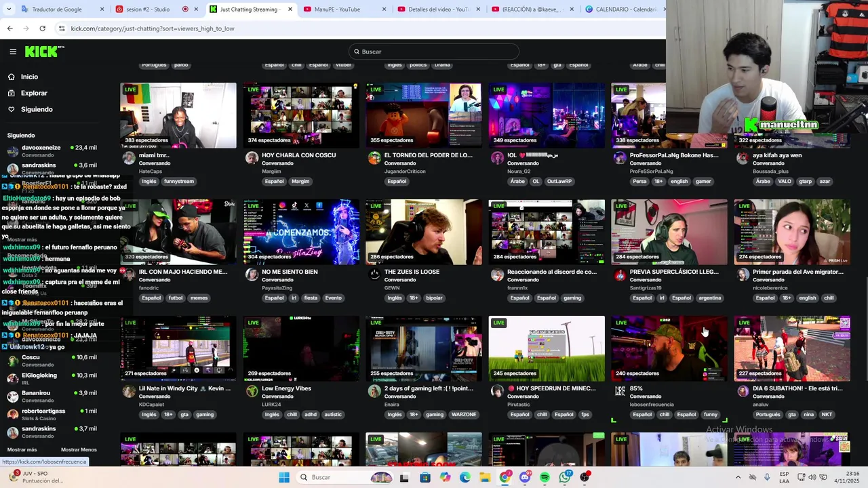Select the memes tag under IRL CON MAJO
This screenshot has height=488, width=868.
(x=199, y=298)
